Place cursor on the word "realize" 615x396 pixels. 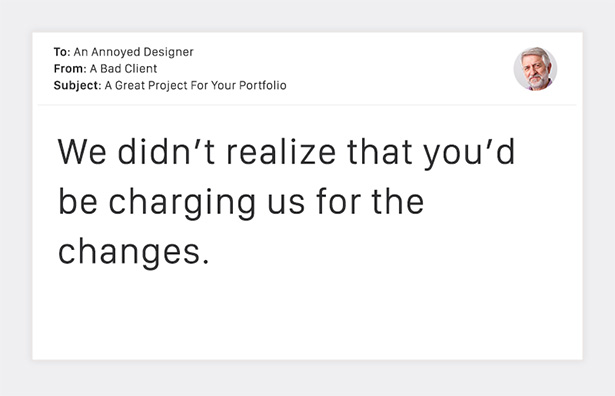pos(281,151)
